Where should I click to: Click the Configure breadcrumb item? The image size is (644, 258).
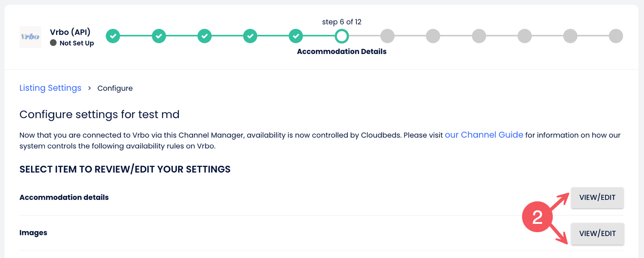(x=115, y=88)
